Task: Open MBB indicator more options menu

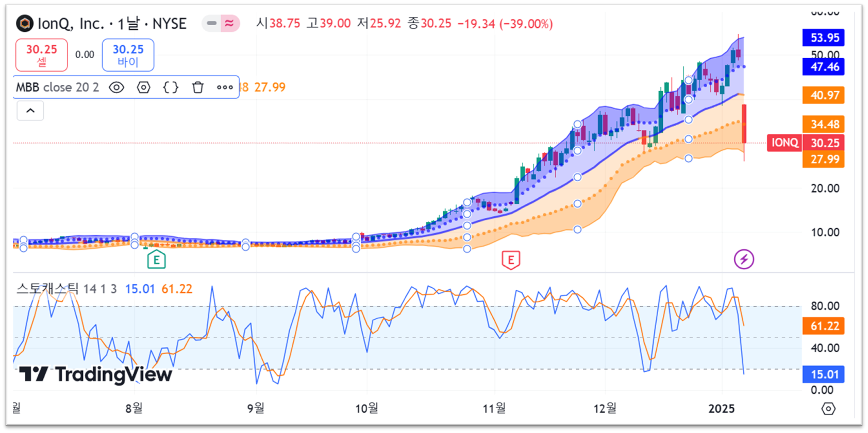Action: [x=225, y=88]
